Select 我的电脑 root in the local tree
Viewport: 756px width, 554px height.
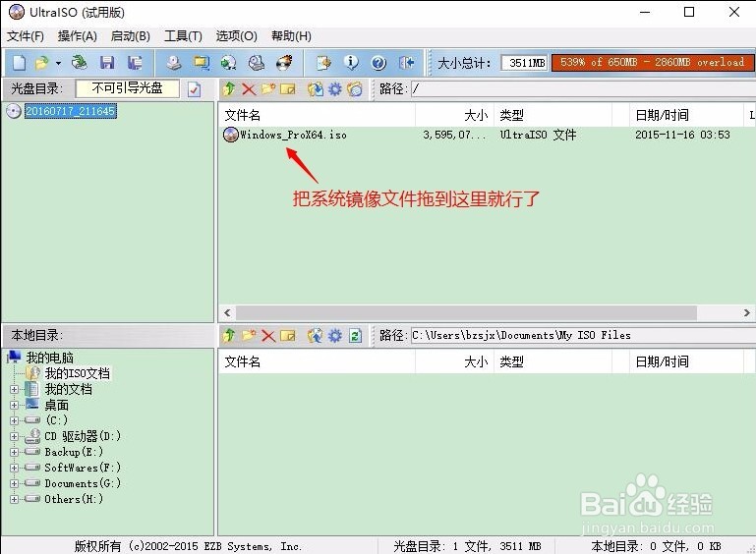pyautogui.click(x=50, y=358)
